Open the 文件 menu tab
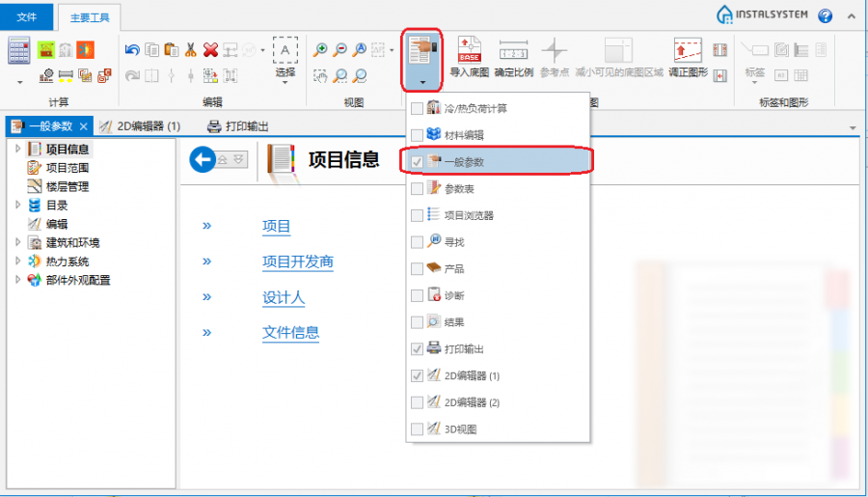 point(27,15)
